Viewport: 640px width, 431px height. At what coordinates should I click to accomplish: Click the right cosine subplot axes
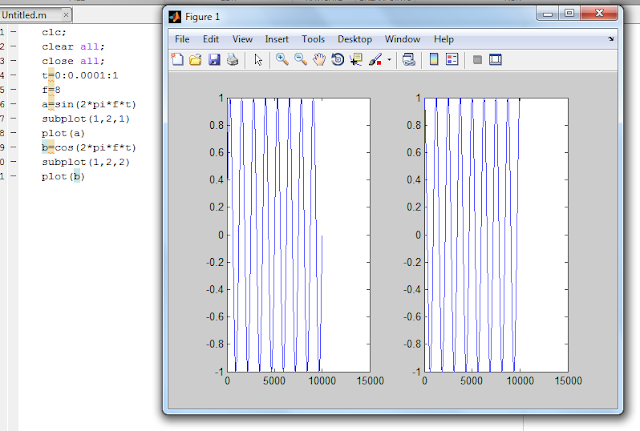496,235
